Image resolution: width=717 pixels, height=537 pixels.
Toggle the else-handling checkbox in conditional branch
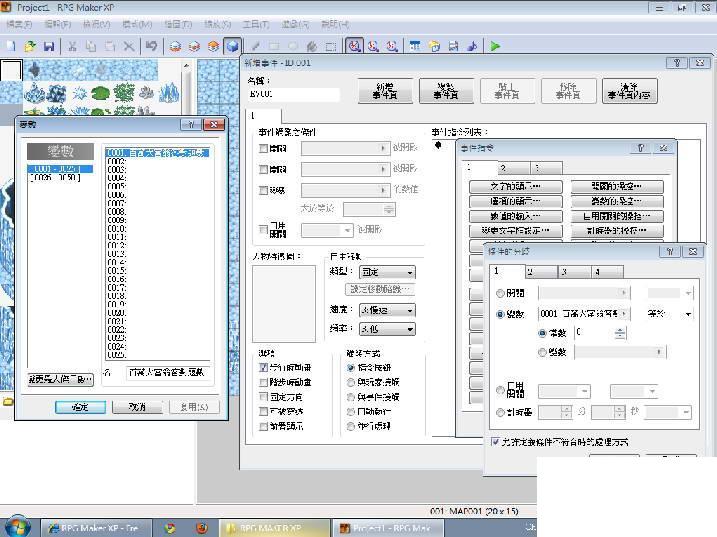[495, 442]
